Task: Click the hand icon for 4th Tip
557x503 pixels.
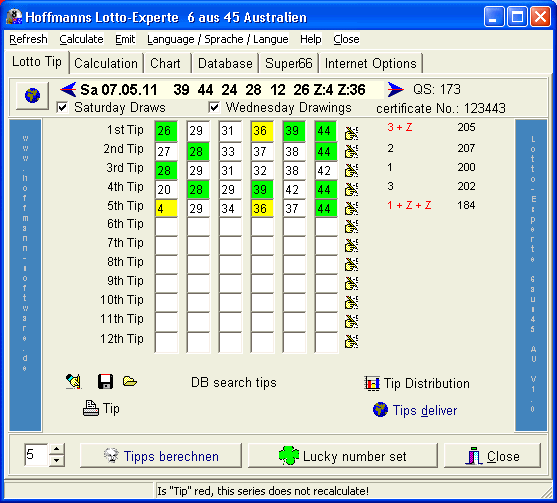Action: coord(351,190)
